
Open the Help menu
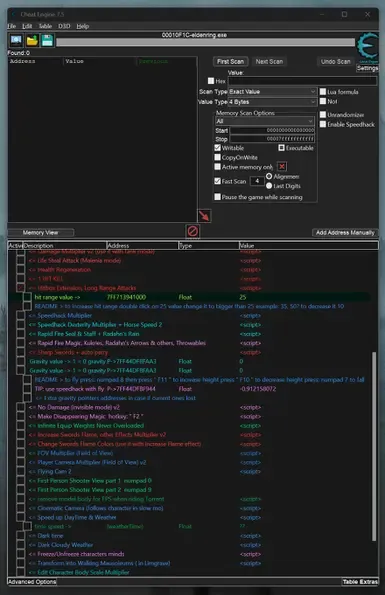point(82,26)
